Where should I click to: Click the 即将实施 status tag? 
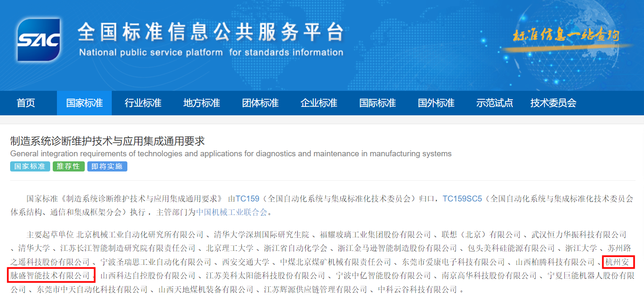(107, 166)
